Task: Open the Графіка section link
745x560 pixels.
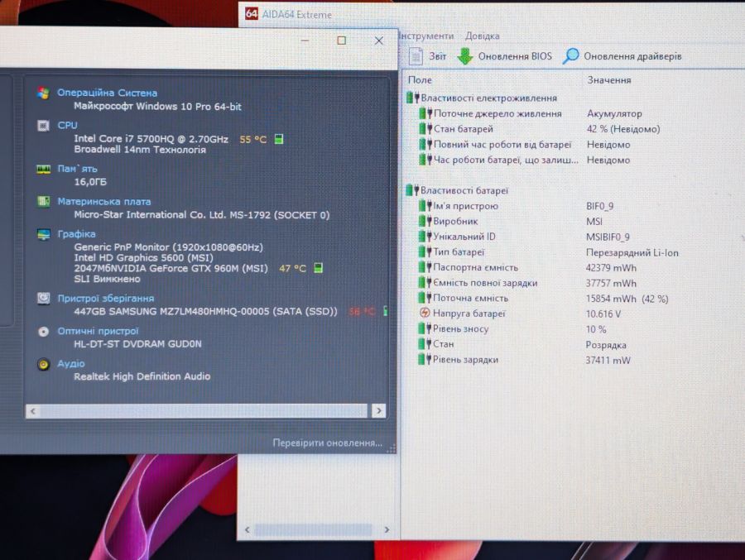Action: click(76, 234)
